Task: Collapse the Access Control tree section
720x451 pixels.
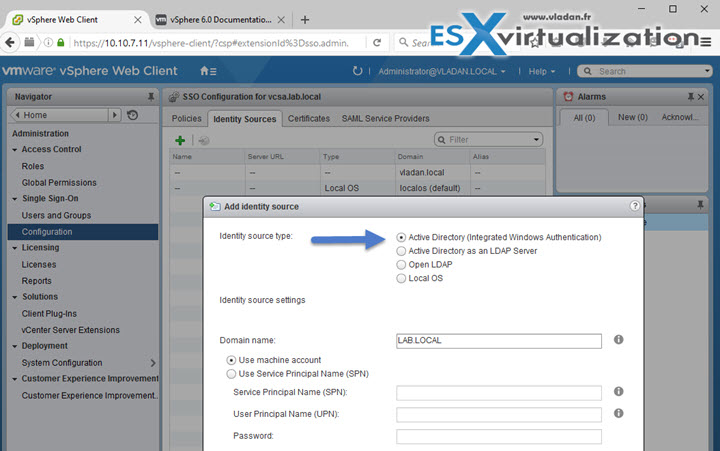Action: click(15, 150)
